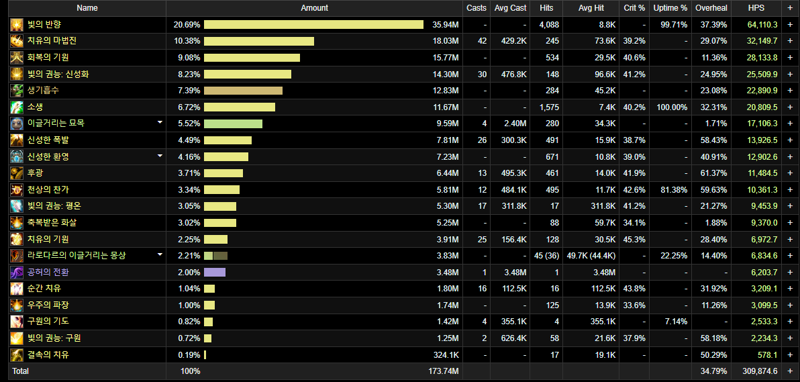
Task: Expand 라로다르의 이글거리는 옹상 dropdown arrow
Action: [x=160, y=254]
